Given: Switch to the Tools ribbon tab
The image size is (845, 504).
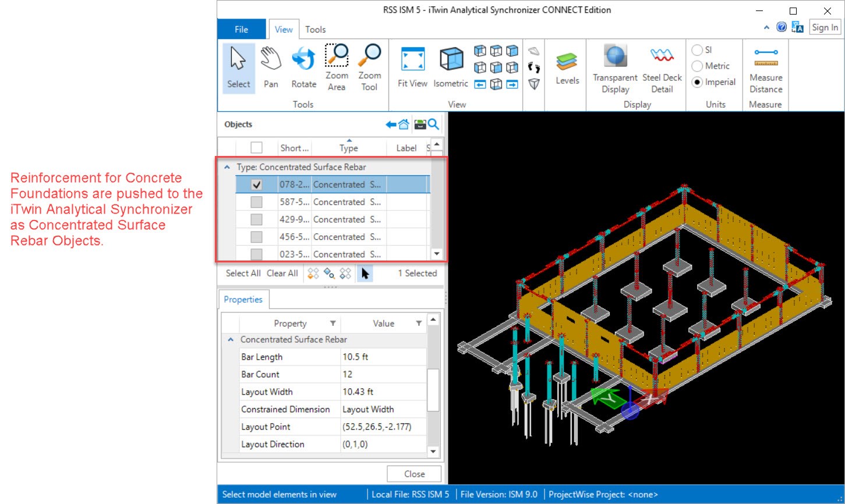Looking at the screenshot, I should 316,30.
